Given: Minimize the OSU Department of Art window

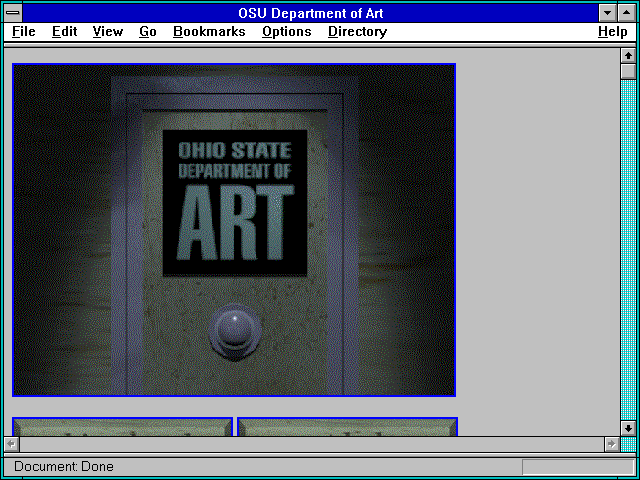Looking at the screenshot, I should [607, 13].
